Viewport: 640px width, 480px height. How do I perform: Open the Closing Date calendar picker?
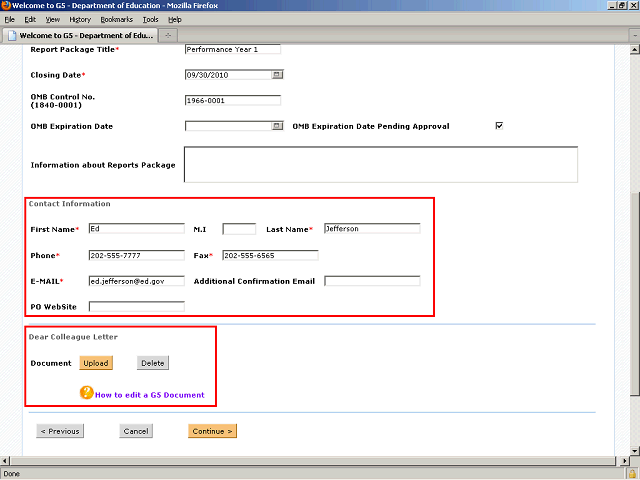(277, 75)
